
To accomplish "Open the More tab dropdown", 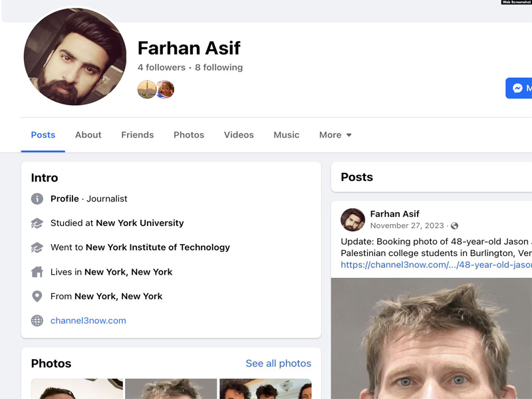I will tap(335, 134).
